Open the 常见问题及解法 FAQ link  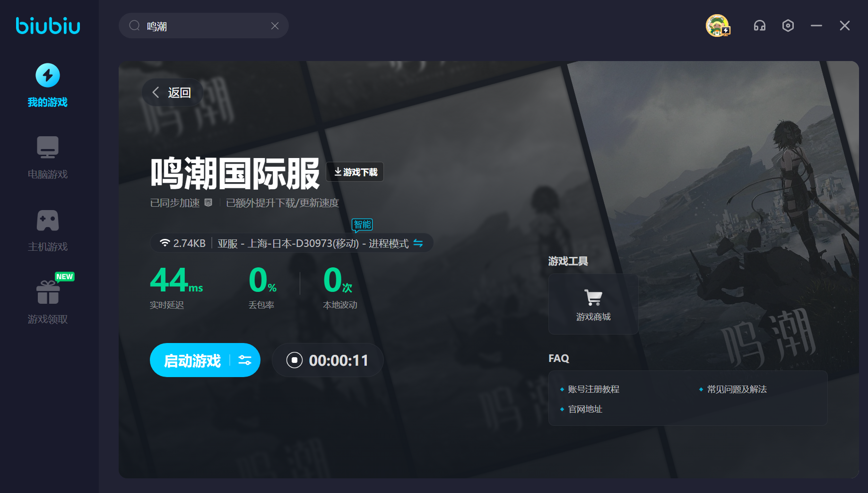click(x=737, y=389)
